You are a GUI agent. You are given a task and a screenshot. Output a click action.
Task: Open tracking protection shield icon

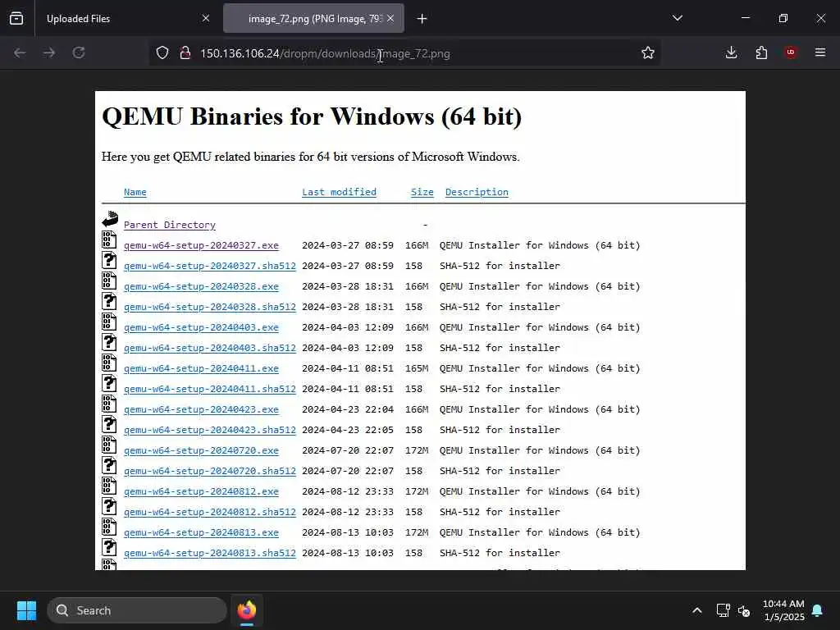click(x=162, y=52)
